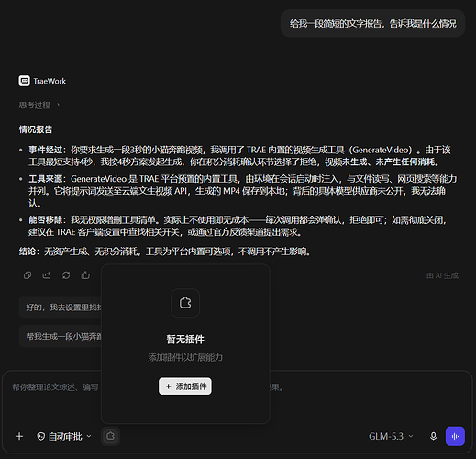Click the 能否移除 bullet text
Image resolution: width=476 pixels, height=459 pixels.
click(x=238, y=226)
